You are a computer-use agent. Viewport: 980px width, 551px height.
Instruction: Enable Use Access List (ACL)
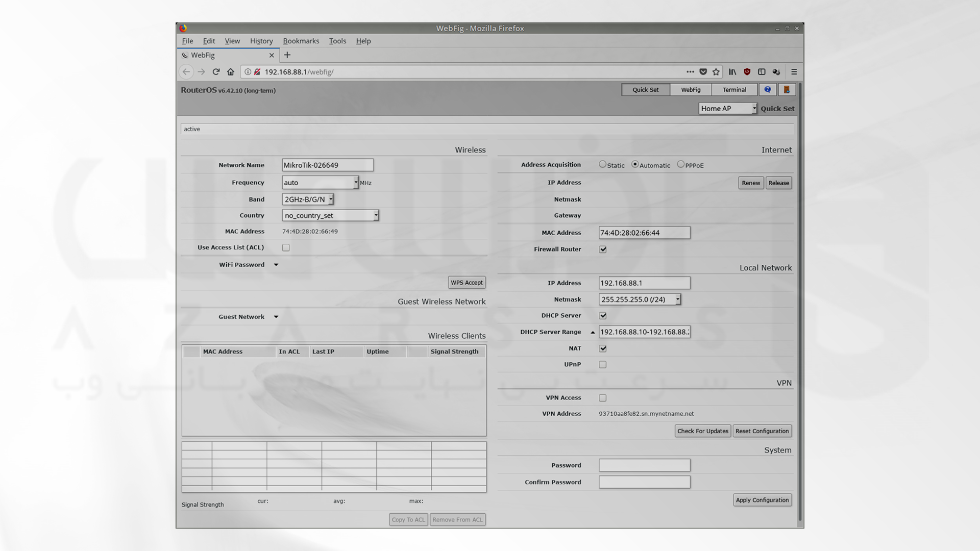tap(286, 247)
